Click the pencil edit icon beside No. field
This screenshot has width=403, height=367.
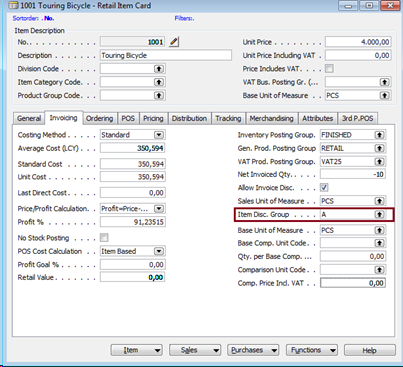pos(174,42)
